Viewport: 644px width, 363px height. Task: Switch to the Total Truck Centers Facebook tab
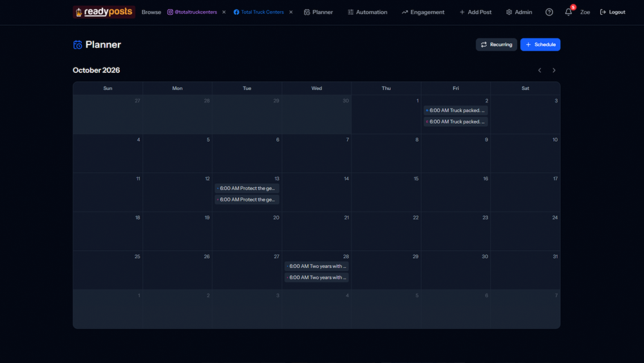[259, 12]
